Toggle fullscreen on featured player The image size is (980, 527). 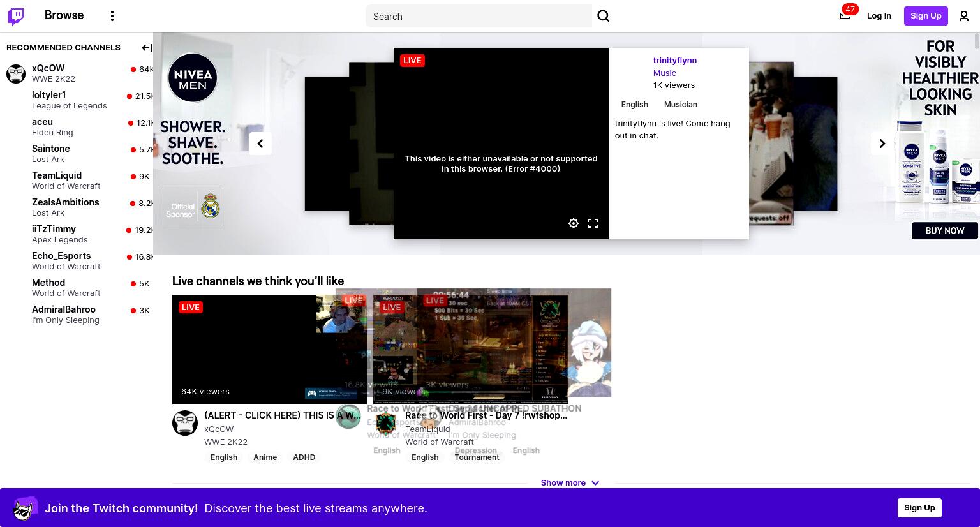tap(593, 223)
